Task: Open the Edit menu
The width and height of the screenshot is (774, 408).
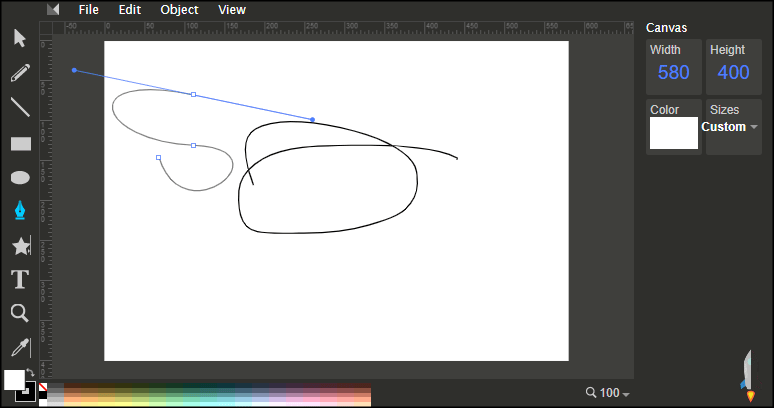Action: coord(130,9)
